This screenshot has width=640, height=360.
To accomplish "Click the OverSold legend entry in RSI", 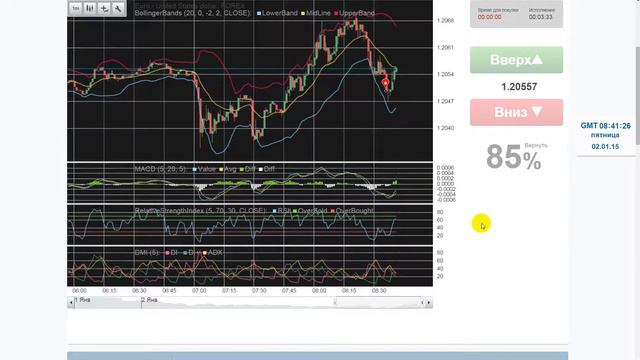I will pos(310,211).
